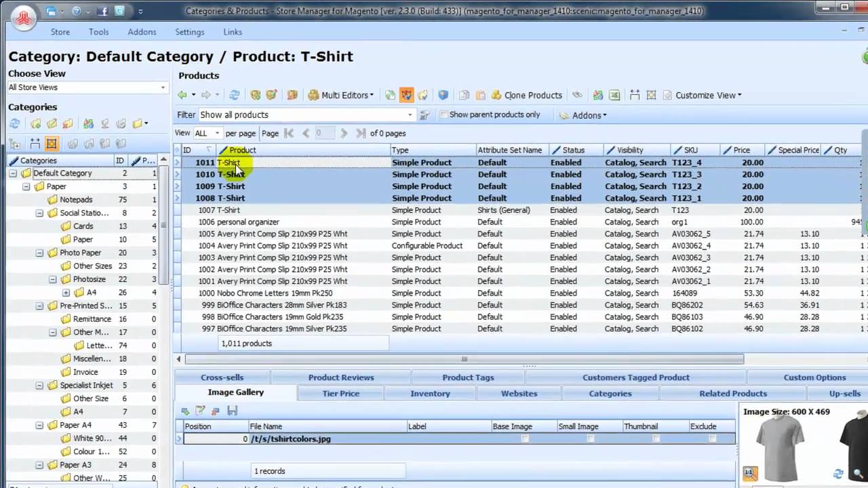Image resolution: width=868 pixels, height=488 pixels.
Task: Click the help question-mark icon in title bar
Action: (77, 11)
